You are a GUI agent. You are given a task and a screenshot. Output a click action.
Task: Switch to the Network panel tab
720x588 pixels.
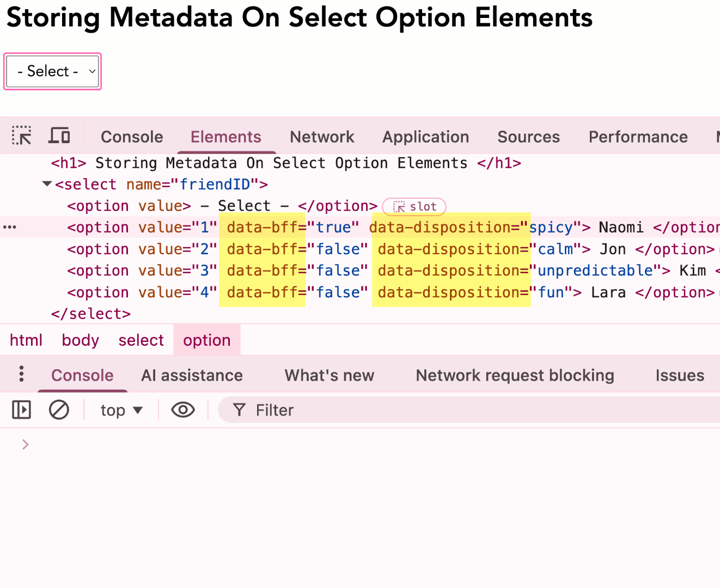tap(321, 137)
